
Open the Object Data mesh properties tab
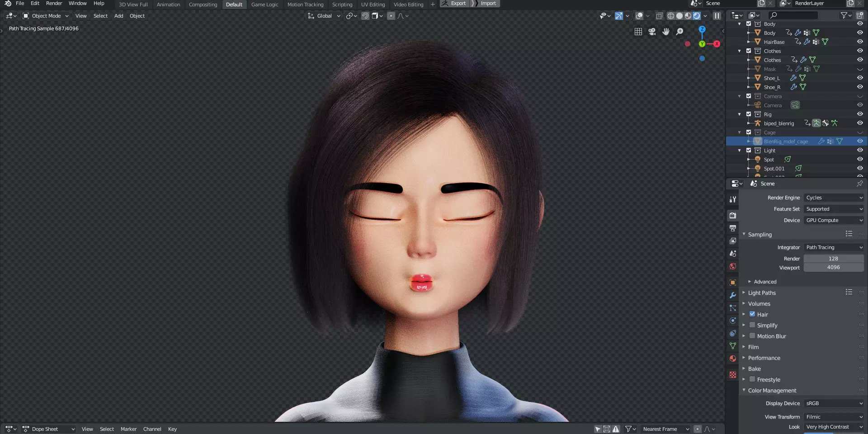coord(733,346)
